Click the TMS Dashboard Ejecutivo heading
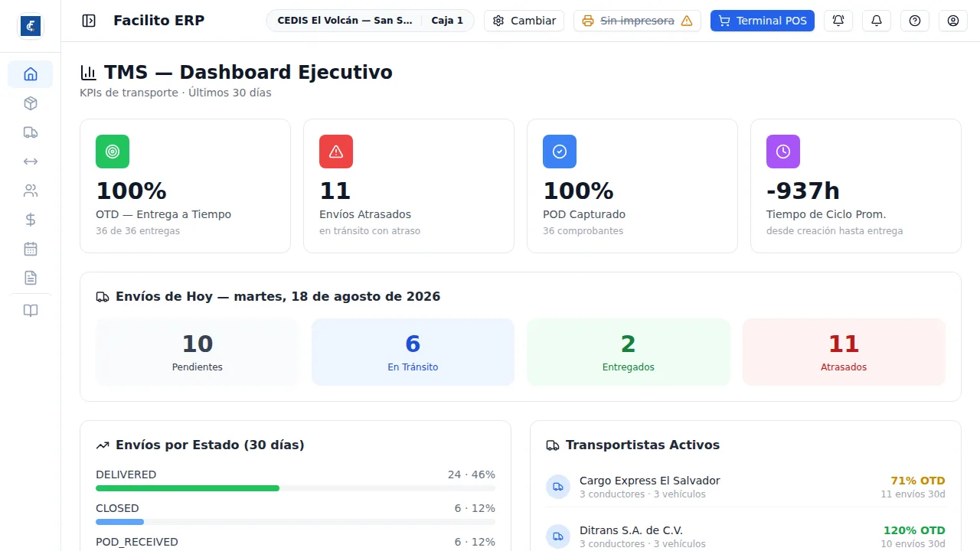Screen dimensions: 980x551 coord(248,73)
